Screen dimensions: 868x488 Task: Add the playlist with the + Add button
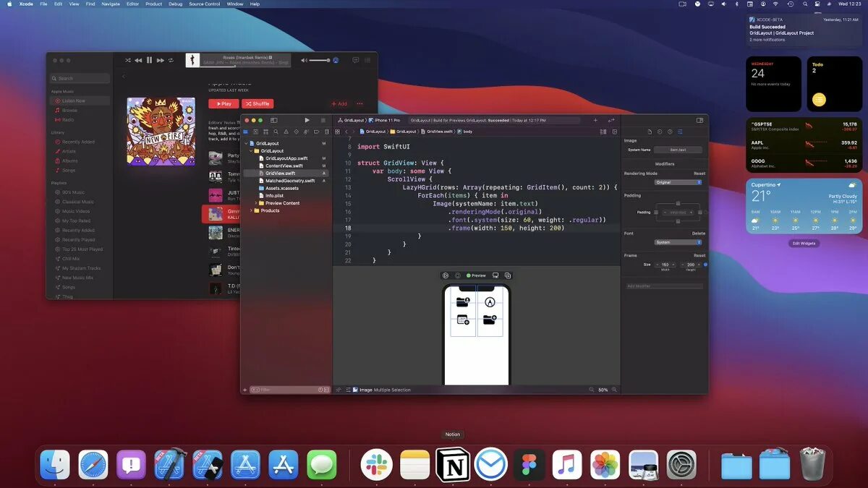tap(339, 103)
